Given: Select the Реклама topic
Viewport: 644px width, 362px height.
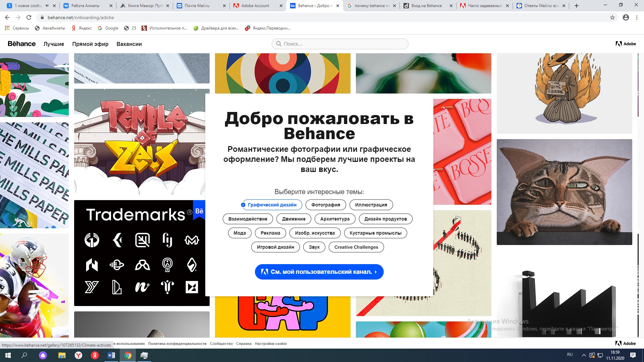Looking at the screenshot, I should coord(270,233).
